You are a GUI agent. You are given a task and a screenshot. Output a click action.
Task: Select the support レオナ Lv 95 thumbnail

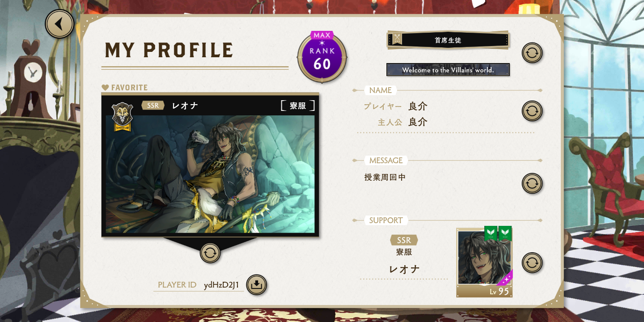click(x=484, y=263)
